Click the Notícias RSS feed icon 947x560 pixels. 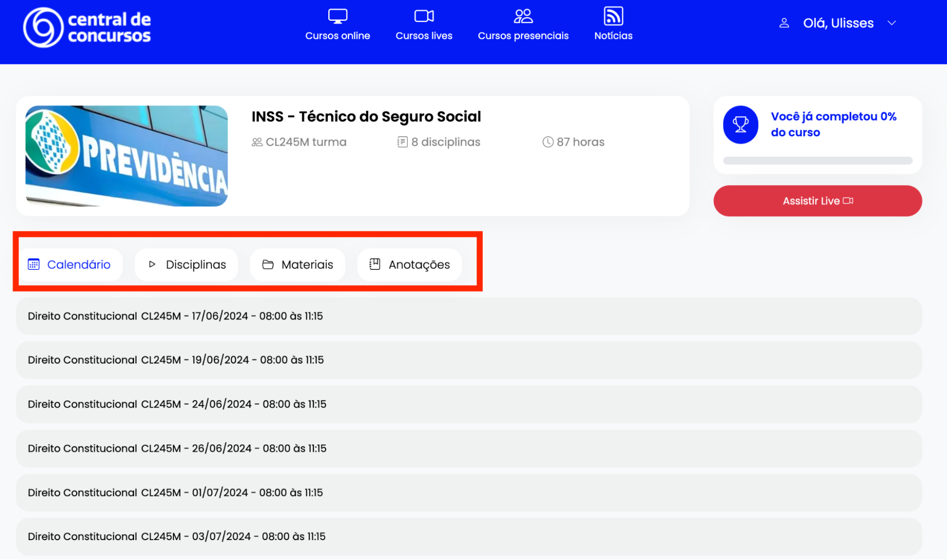pos(613,16)
